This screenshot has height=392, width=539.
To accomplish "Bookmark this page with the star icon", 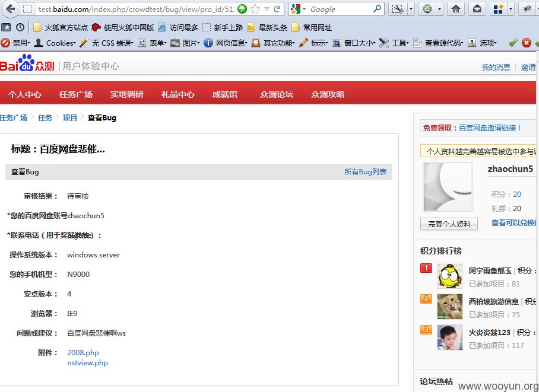I will (x=255, y=9).
